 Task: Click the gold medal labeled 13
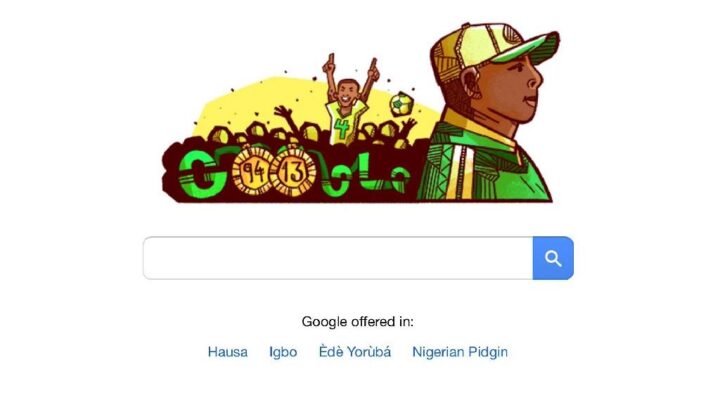292,172
